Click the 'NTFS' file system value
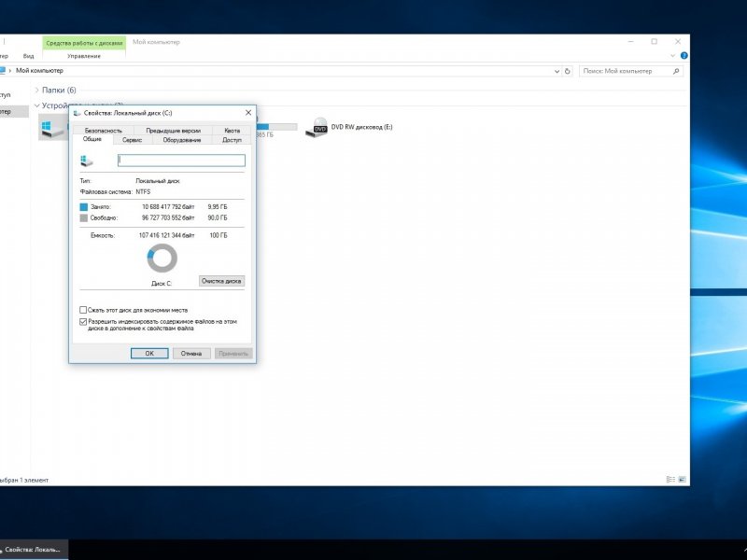The height and width of the screenshot is (560, 747). [143, 192]
